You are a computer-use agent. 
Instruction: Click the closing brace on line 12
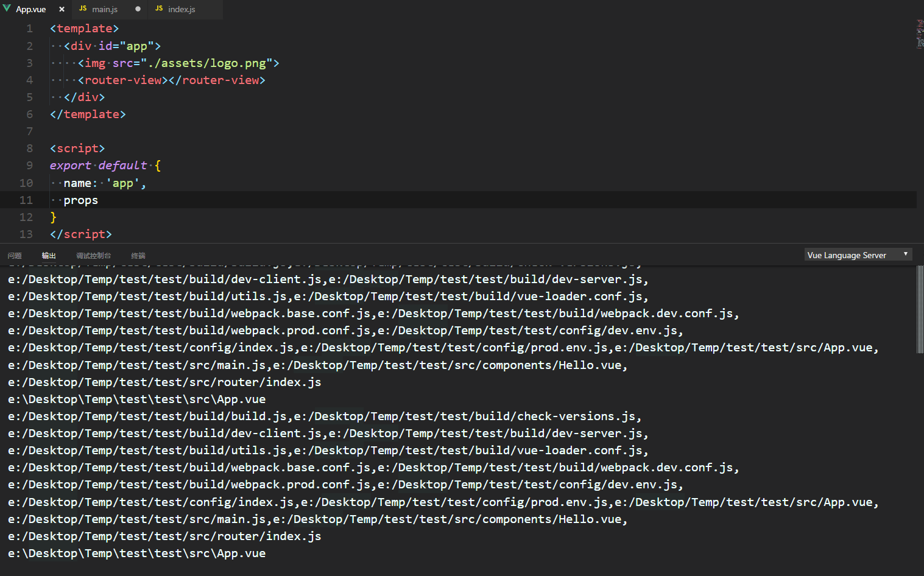(x=54, y=217)
